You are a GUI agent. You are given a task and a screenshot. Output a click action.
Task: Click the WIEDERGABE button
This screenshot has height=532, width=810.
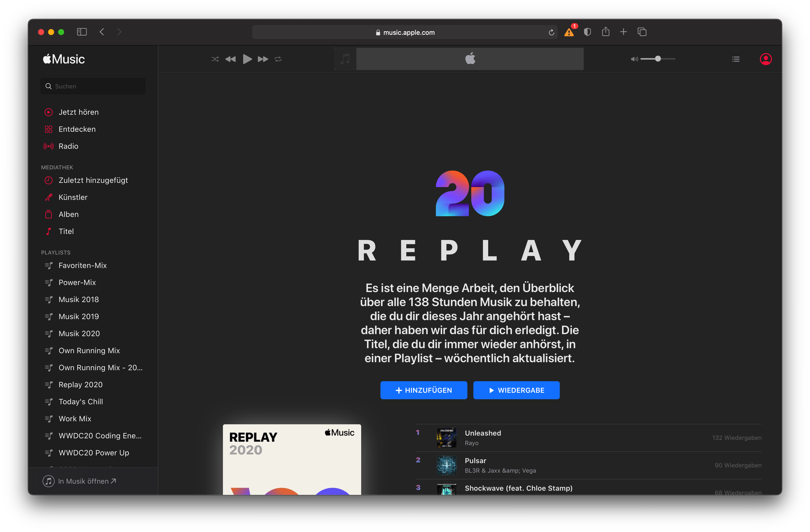pos(516,390)
